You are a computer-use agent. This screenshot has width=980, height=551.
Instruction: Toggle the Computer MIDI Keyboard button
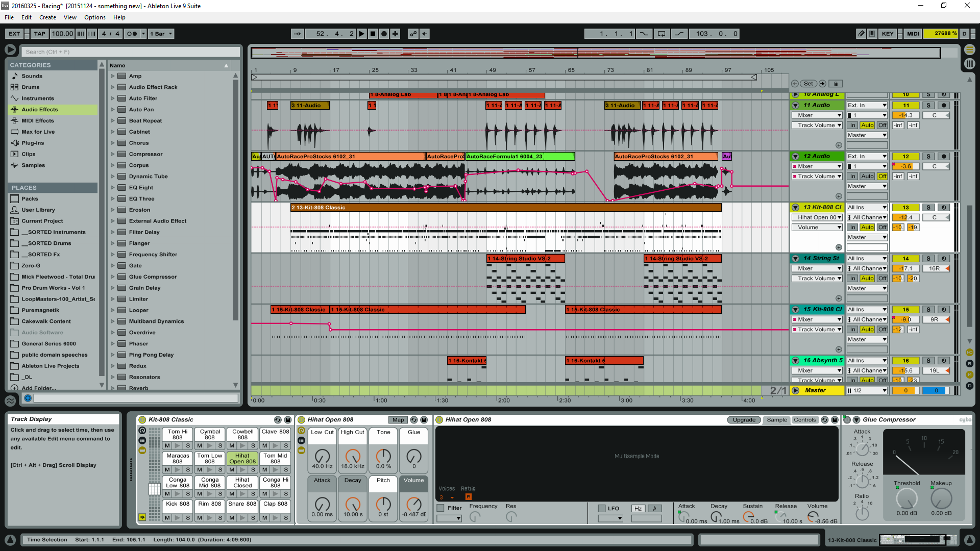point(872,34)
